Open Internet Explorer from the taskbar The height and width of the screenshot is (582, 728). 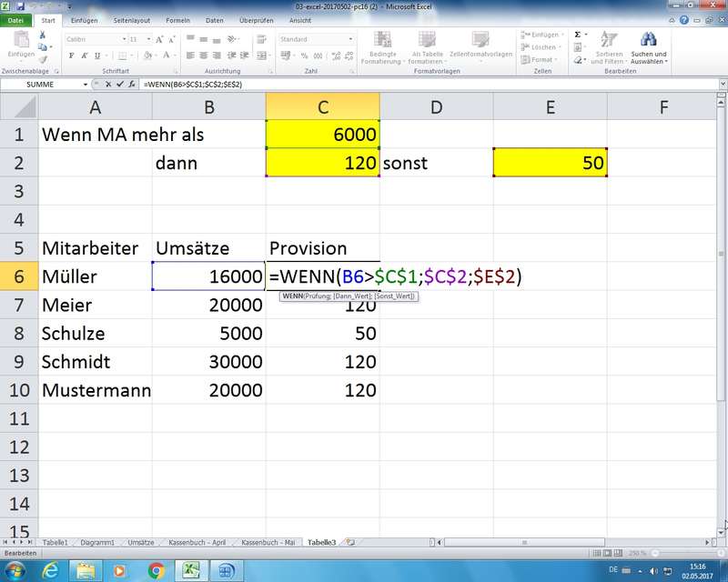(x=51, y=570)
